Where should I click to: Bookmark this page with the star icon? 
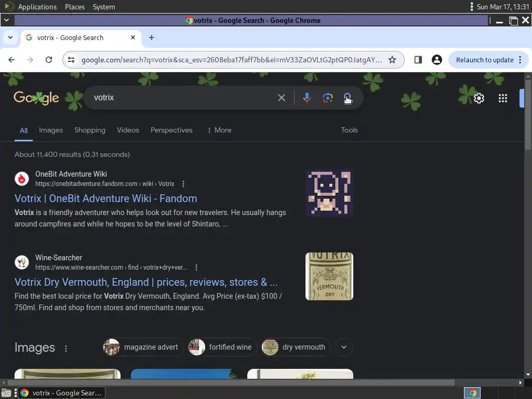(x=392, y=60)
